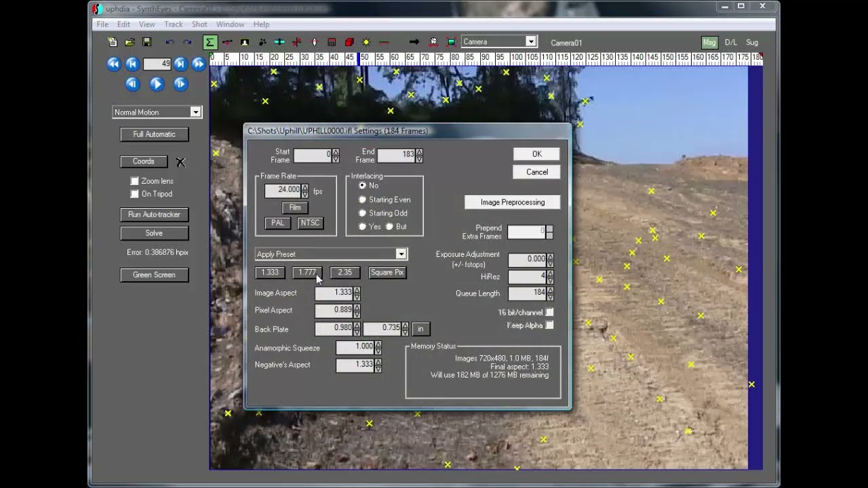Play the shot with the play button
The height and width of the screenshot is (488, 868).
pyautogui.click(x=157, y=84)
